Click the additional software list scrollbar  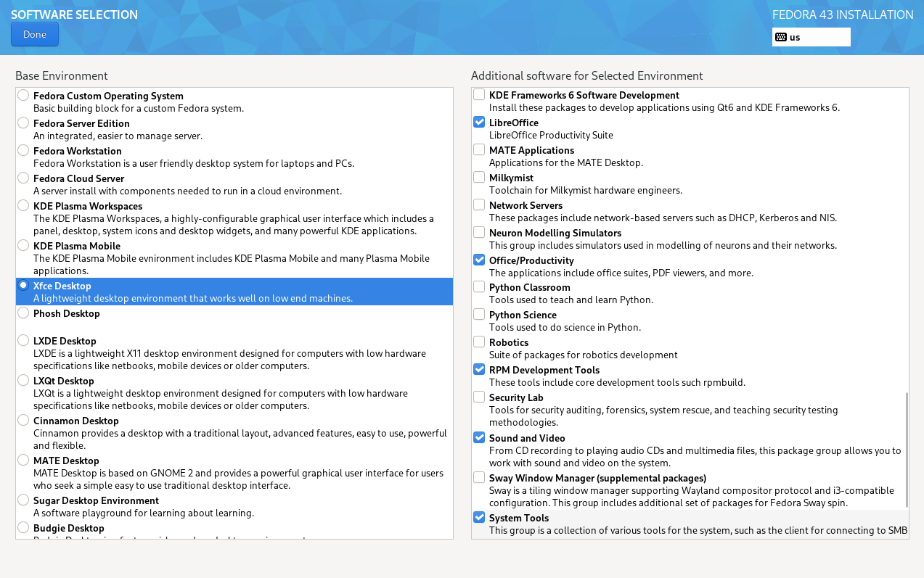(x=905, y=450)
